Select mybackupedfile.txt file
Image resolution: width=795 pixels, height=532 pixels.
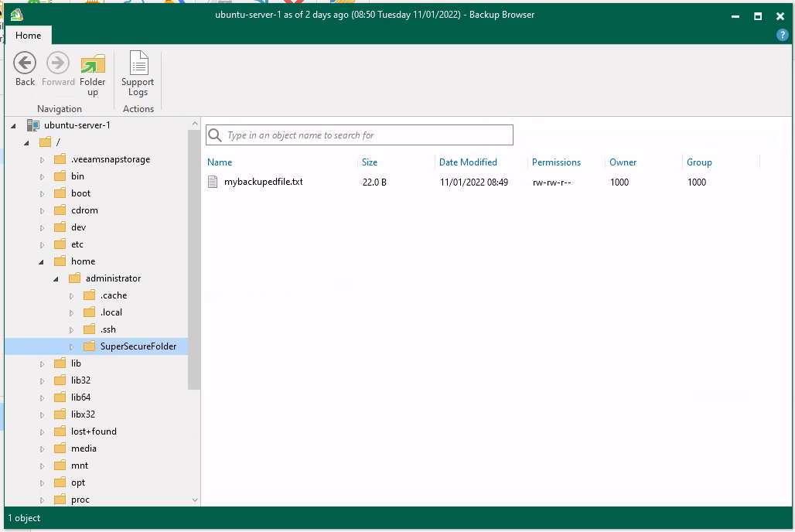pos(263,182)
